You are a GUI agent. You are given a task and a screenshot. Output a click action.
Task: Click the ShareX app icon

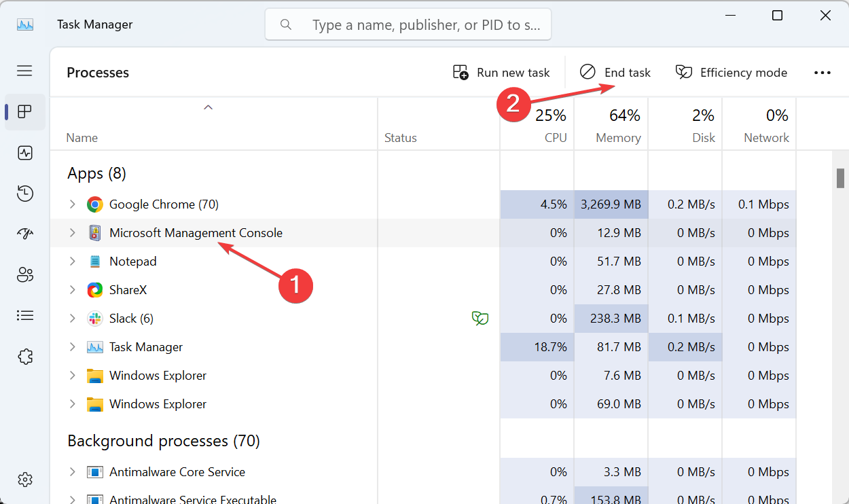[x=95, y=290]
